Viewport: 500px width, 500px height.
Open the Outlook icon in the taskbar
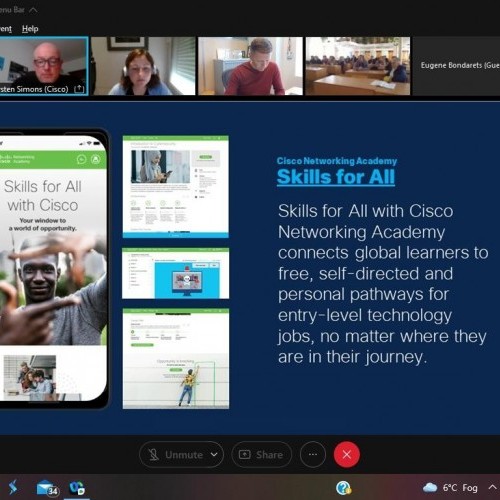77,488
